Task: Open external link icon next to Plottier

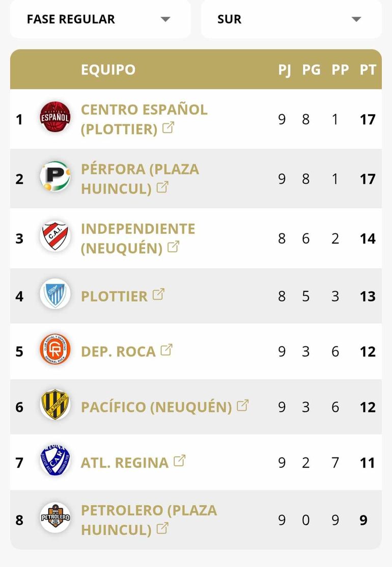Action: pyautogui.click(x=159, y=294)
